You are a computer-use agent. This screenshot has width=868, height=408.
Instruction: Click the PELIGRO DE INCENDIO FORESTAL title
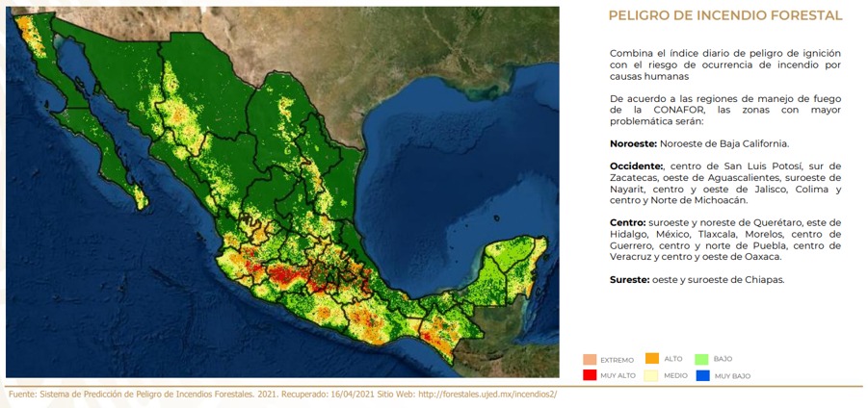tap(724, 16)
